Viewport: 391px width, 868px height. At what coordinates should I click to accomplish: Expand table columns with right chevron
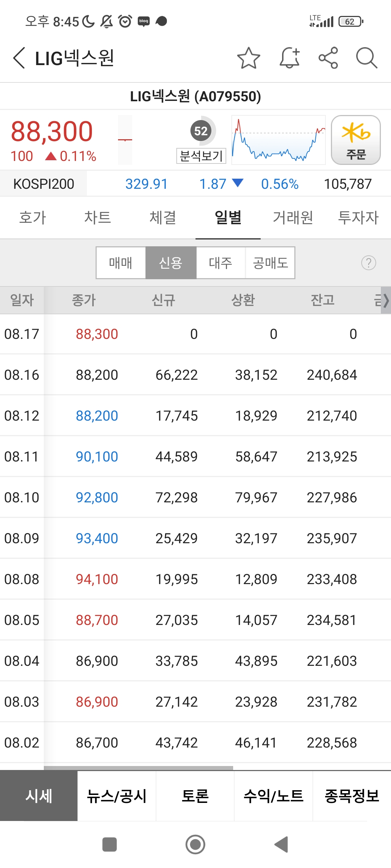point(386,300)
